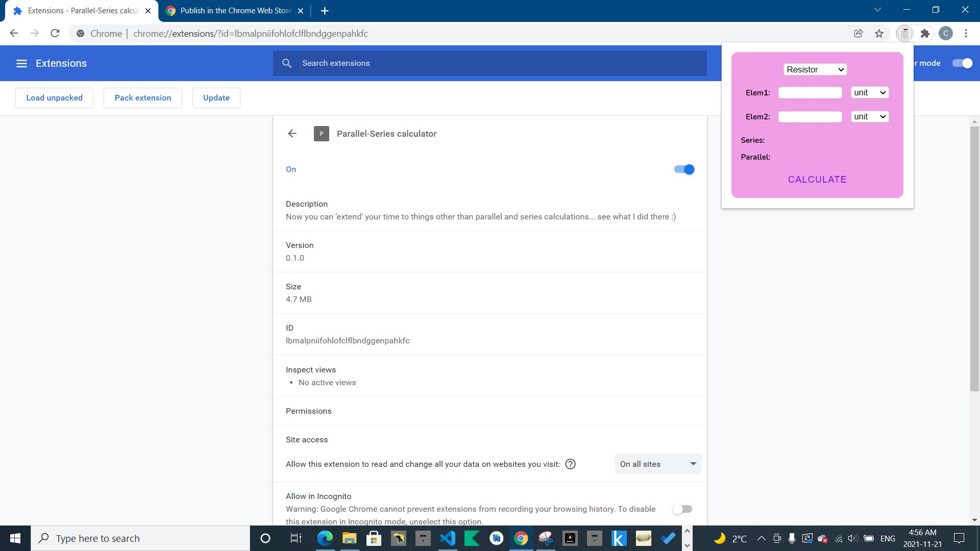The width and height of the screenshot is (980, 551).
Task: Click the back arrow beside Parallel-Series calculator
Action: 292,134
